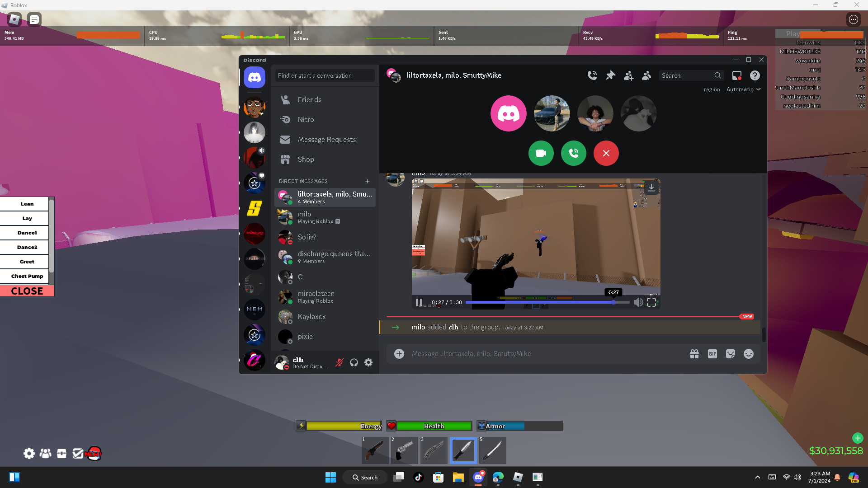This screenshot has height=488, width=868.
Task: Open gift sending icon in message bar
Action: click(x=694, y=354)
